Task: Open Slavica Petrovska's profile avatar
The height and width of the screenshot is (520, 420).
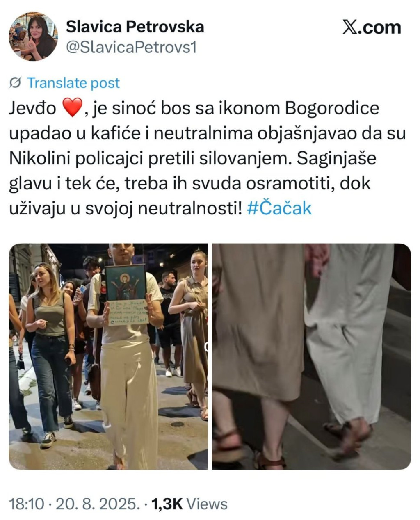Action: click(33, 36)
